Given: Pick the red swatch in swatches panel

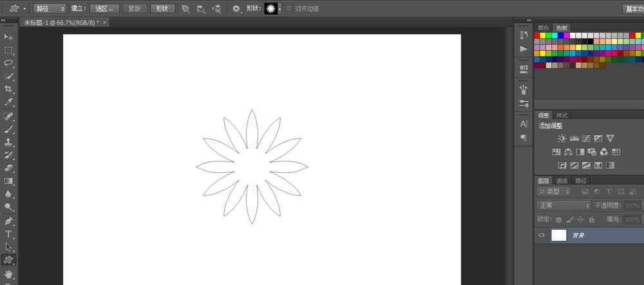Looking at the screenshot, I should pos(538,35).
